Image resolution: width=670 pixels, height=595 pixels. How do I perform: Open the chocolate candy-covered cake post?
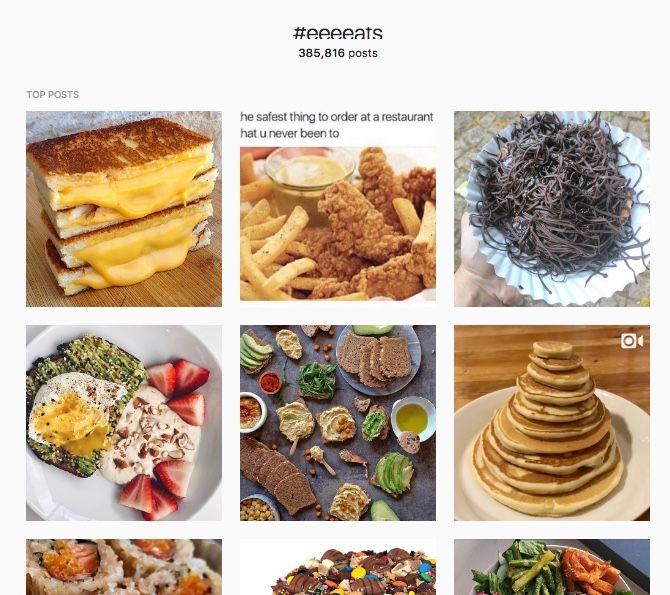point(338,567)
